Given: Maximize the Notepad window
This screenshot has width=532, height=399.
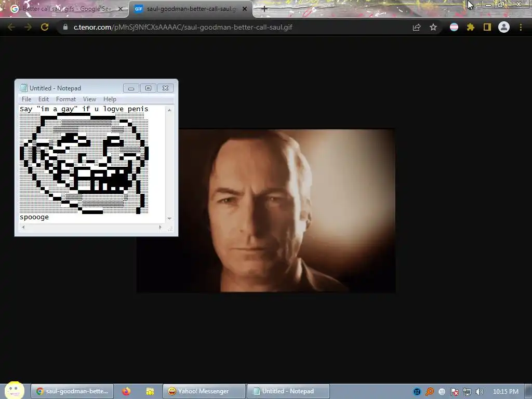Looking at the screenshot, I should [148, 88].
